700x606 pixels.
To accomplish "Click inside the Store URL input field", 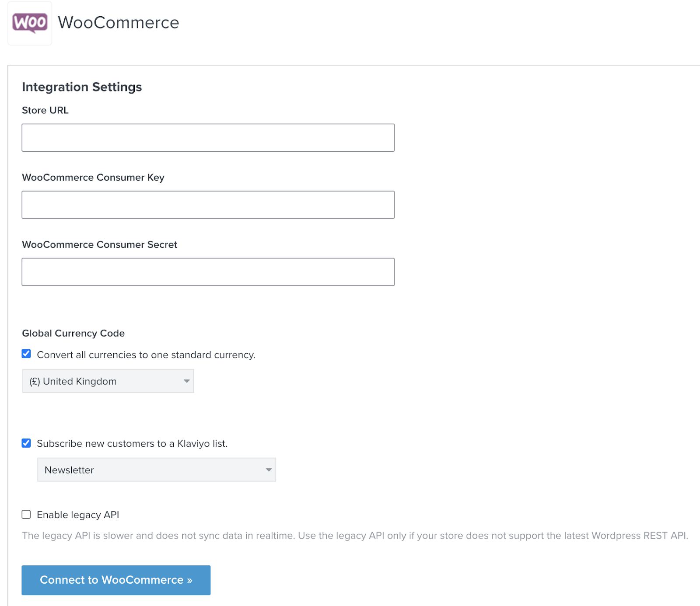I will coord(208,138).
